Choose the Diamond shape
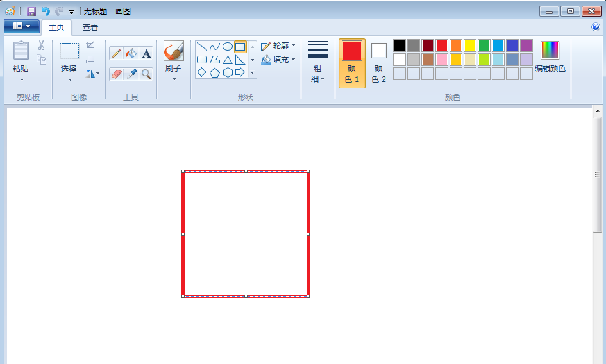This screenshot has width=606, height=364. click(x=202, y=72)
